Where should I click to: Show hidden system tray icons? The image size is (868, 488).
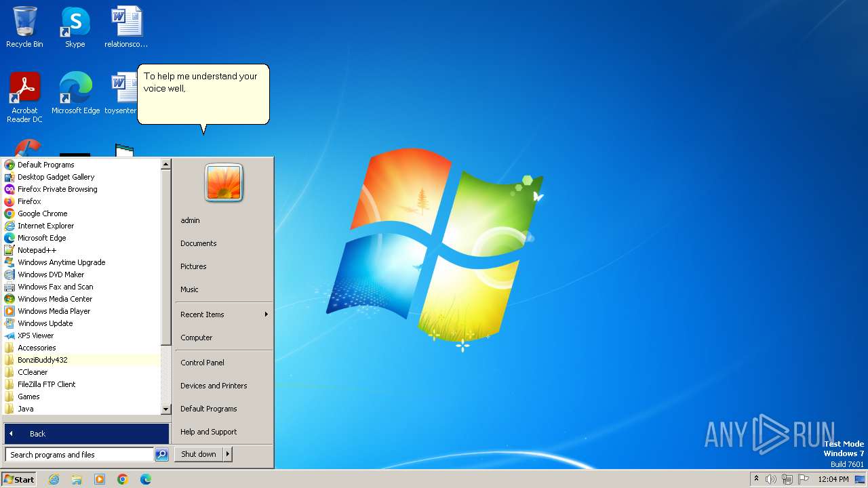point(756,479)
